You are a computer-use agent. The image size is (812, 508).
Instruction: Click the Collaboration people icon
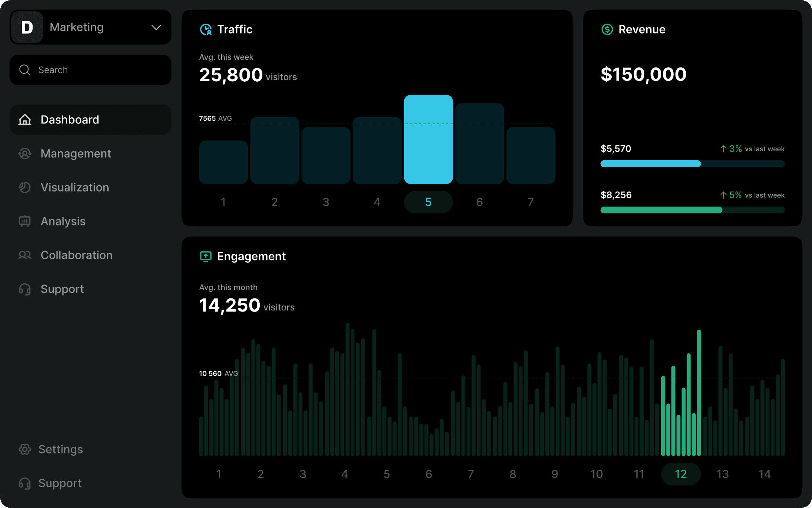coord(25,255)
